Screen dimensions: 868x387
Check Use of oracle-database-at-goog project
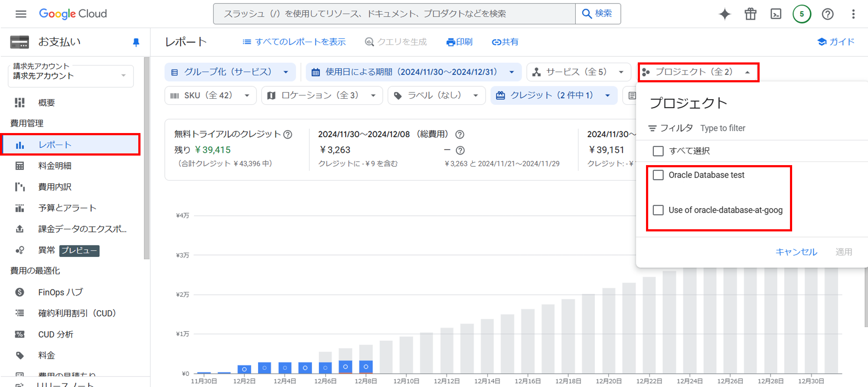pos(658,210)
